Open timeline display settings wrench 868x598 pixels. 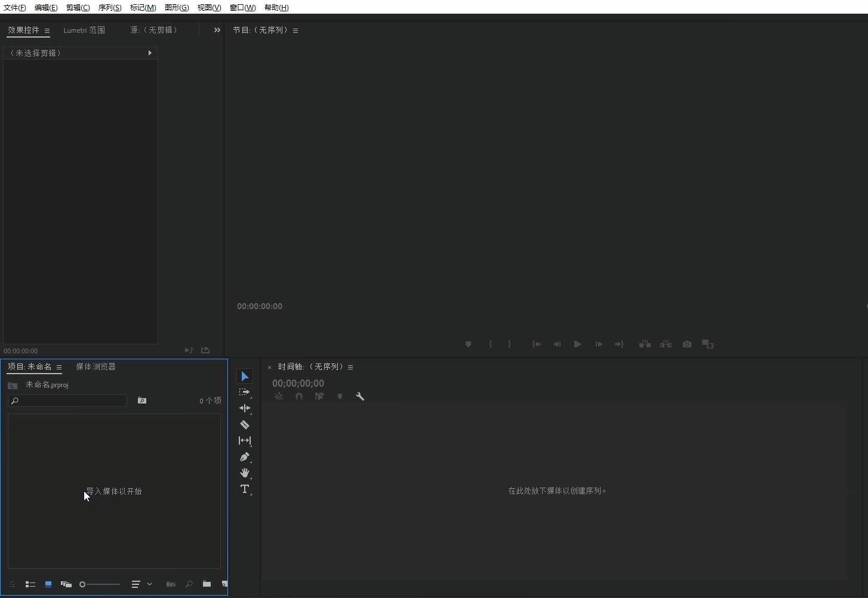pyautogui.click(x=360, y=396)
